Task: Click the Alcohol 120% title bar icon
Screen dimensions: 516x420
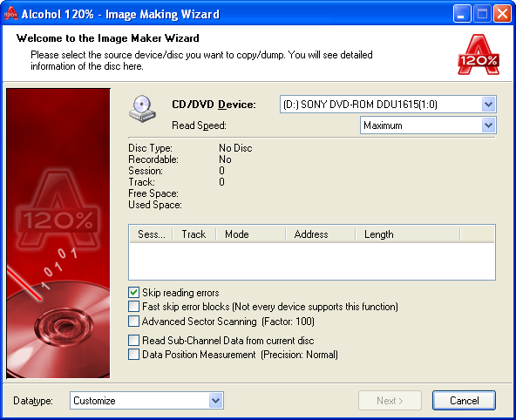Action: (11, 14)
